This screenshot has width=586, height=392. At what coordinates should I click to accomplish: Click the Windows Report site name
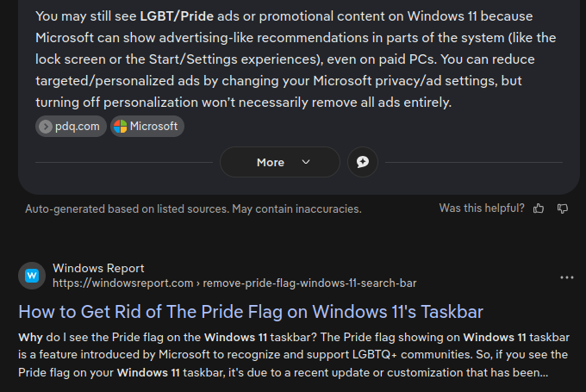[98, 268]
